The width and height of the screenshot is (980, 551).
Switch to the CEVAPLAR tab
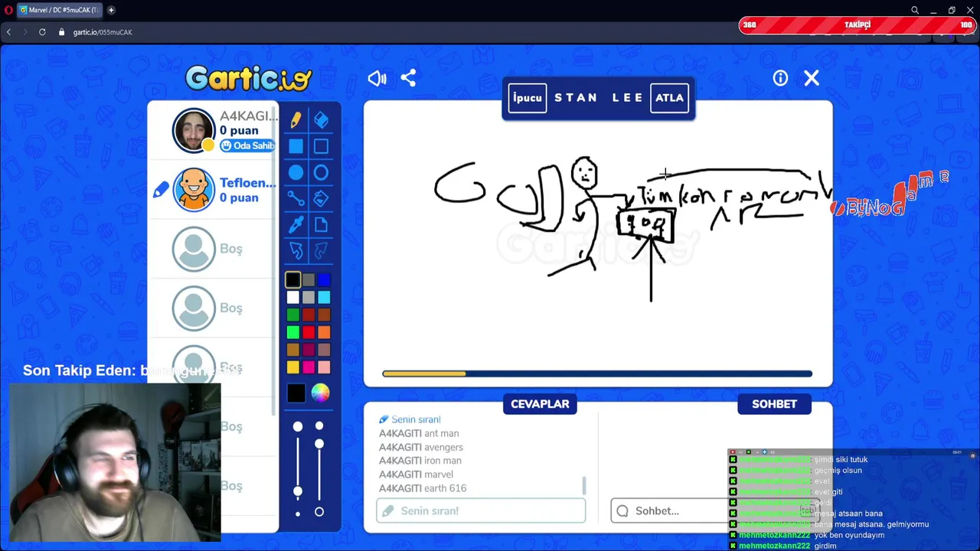coord(540,404)
